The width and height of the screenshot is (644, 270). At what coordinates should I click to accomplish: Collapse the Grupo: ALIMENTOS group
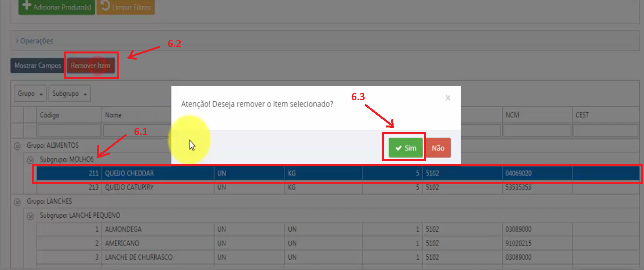(17, 146)
